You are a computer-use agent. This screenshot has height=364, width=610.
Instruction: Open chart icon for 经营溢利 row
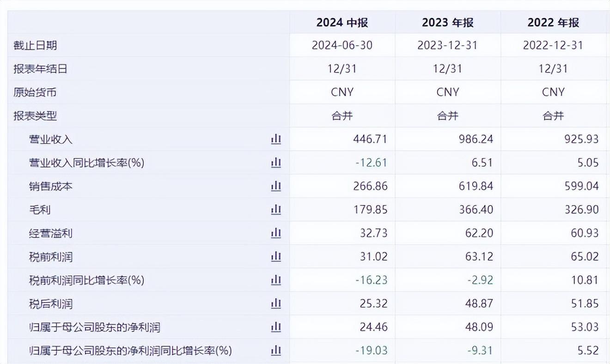click(276, 233)
